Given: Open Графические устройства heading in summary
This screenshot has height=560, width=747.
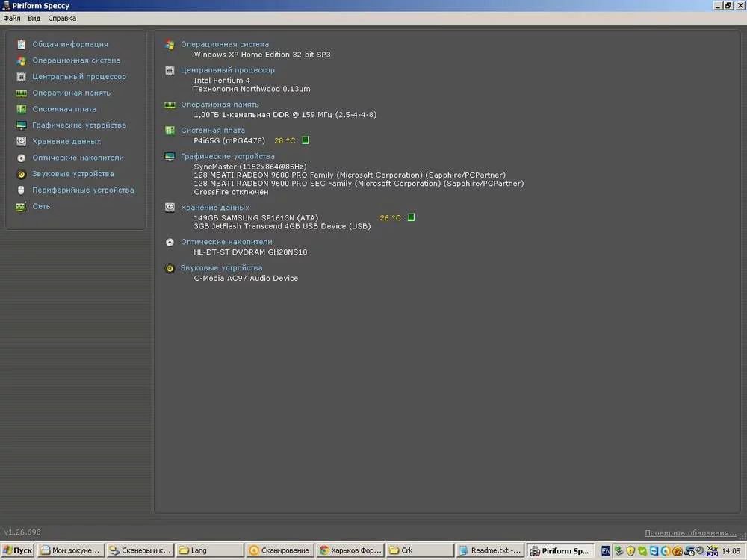Looking at the screenshot, I should 228,156.
